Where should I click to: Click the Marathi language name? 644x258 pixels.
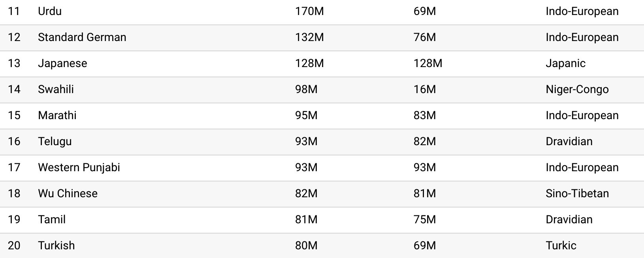(x=57, y=115)
